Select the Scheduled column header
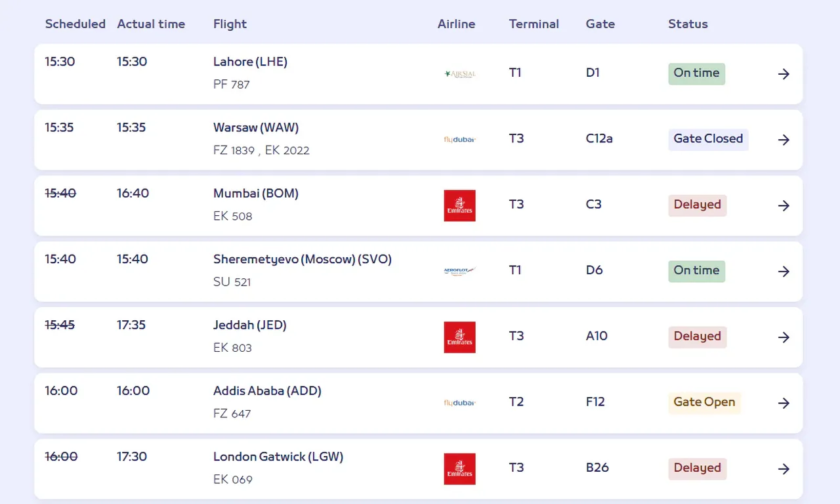Image resolution: width=840 pixels, height=504 pixels. (75, 24)
